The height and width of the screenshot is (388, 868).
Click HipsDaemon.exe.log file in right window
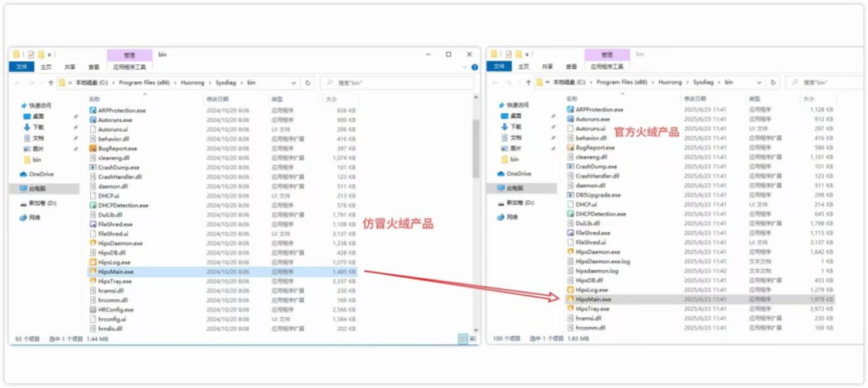click(603, 261)
